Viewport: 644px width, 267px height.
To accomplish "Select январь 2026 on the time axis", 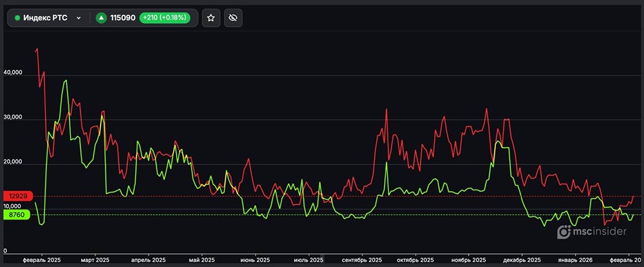I will (x=576, y=261).
